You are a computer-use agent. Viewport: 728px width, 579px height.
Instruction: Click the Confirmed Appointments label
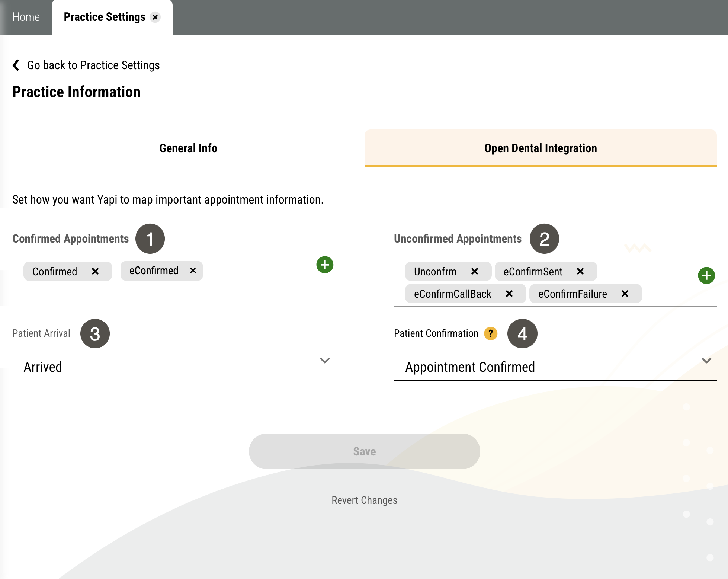pyautogui.click(x=70, y=239)
